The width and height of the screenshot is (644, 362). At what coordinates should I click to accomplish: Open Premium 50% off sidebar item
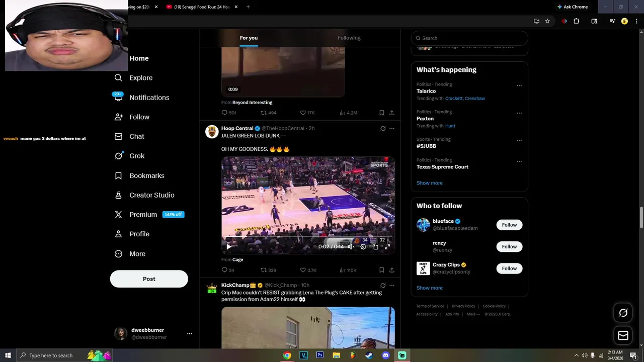pos(149,215)
